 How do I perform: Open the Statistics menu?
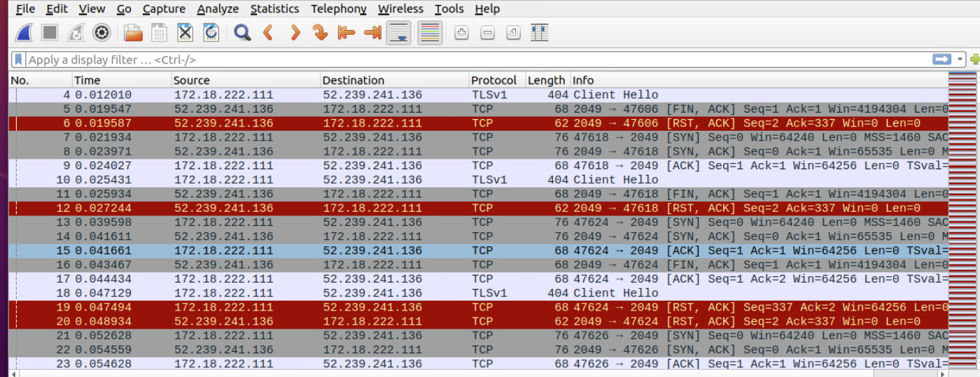click(x=274, y=9)
